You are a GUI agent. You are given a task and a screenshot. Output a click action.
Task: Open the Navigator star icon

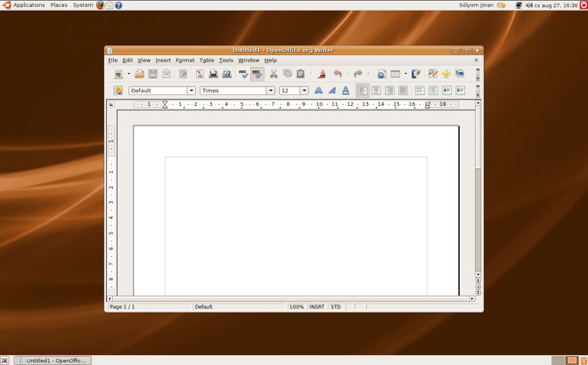(446, 74)
